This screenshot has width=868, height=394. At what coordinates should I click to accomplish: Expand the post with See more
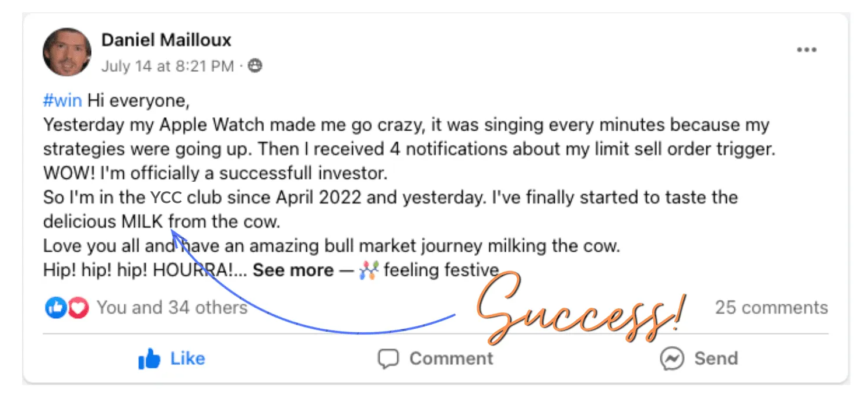pyautogui.click(x=293, y=270)
